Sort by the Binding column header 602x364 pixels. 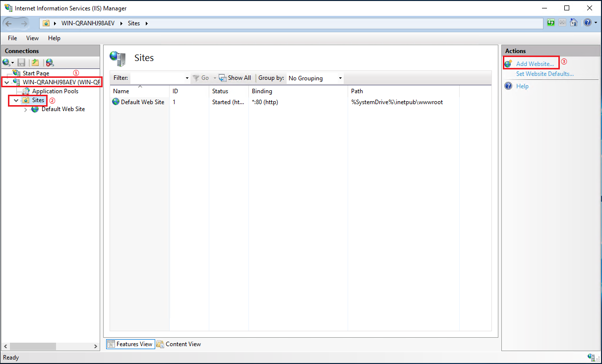click(298, 91)
